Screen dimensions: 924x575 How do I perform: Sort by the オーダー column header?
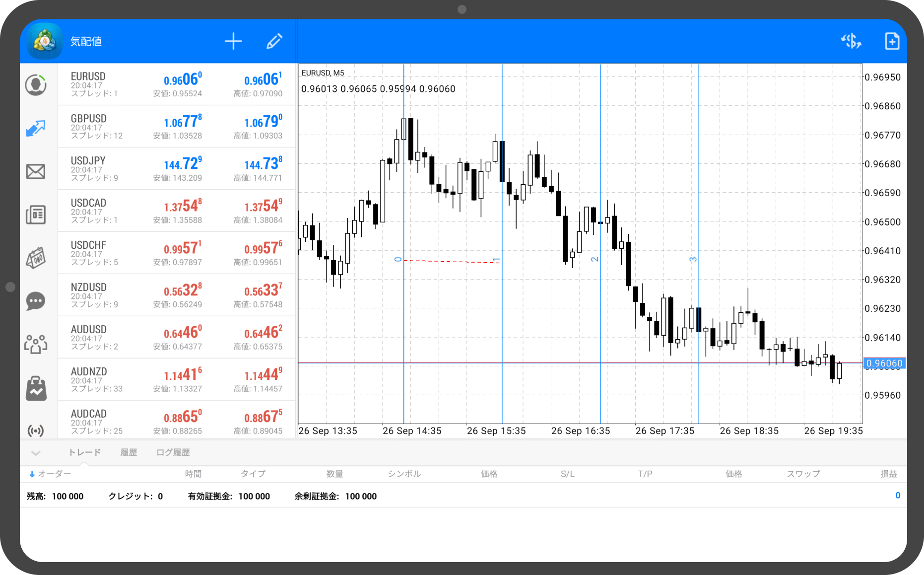(50, 474)
